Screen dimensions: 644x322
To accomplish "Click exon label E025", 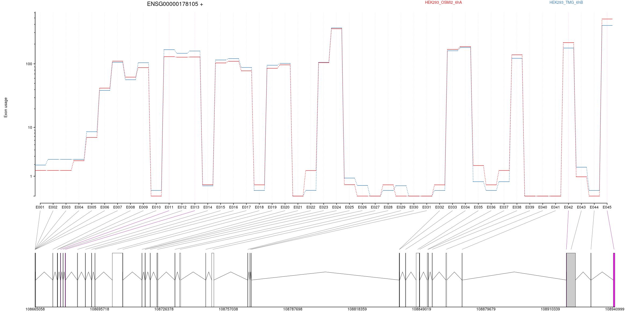I will pos(349,207).
